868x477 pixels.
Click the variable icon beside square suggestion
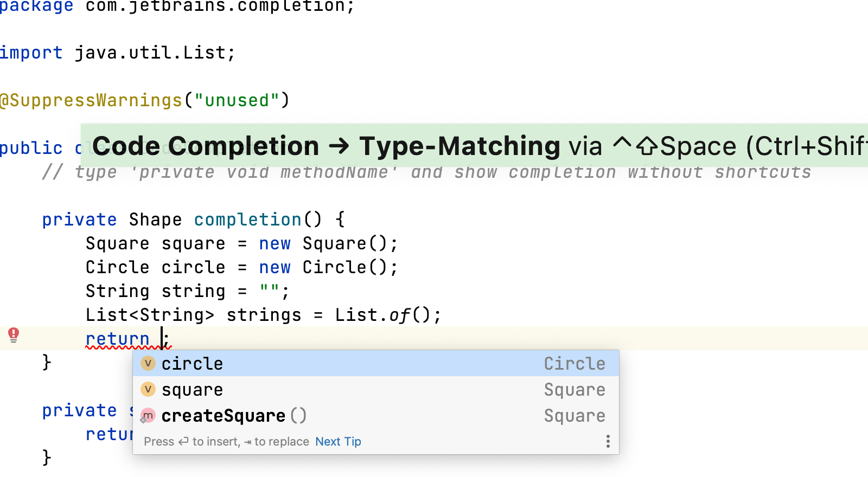pos(148,389)
